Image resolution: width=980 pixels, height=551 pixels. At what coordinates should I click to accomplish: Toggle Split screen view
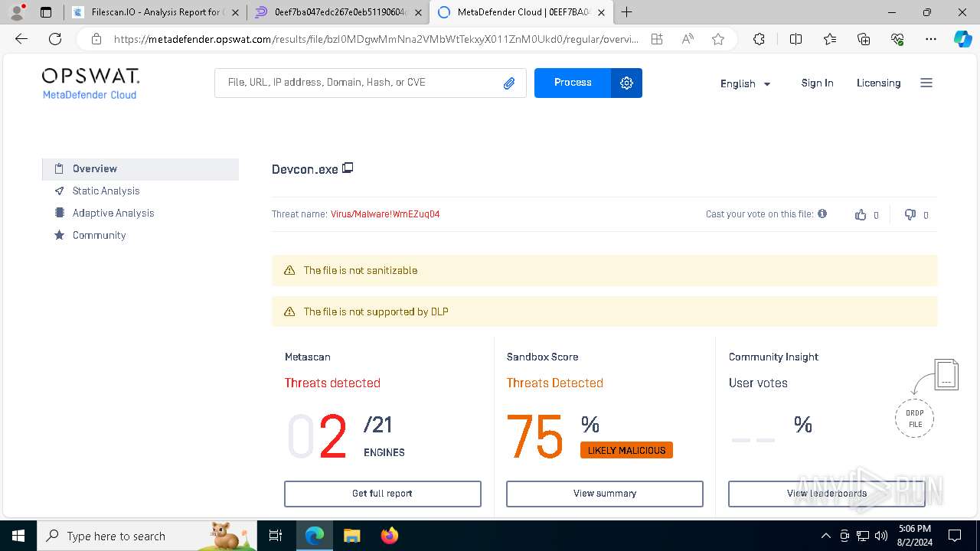click(x=795, y=39)
